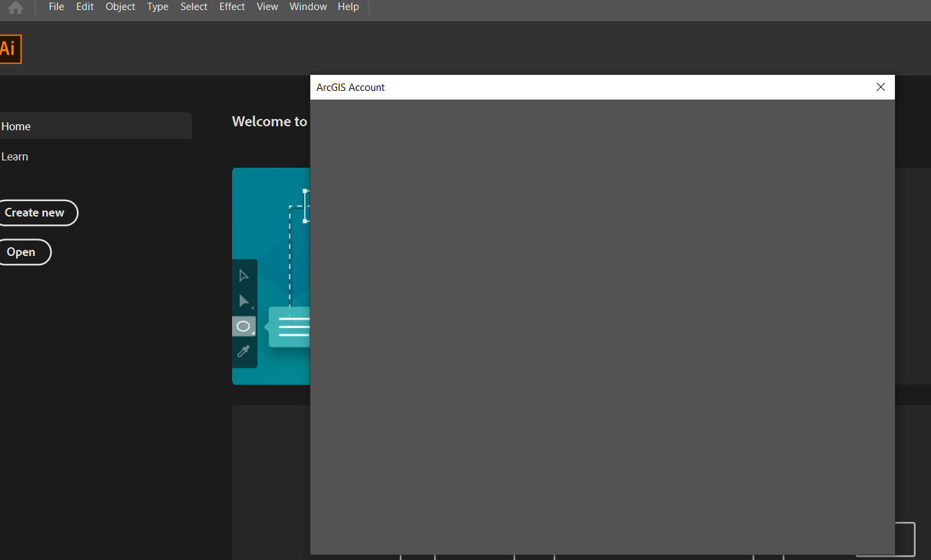Open the Effect menu

pyautogui.click(x=232, y=7)
